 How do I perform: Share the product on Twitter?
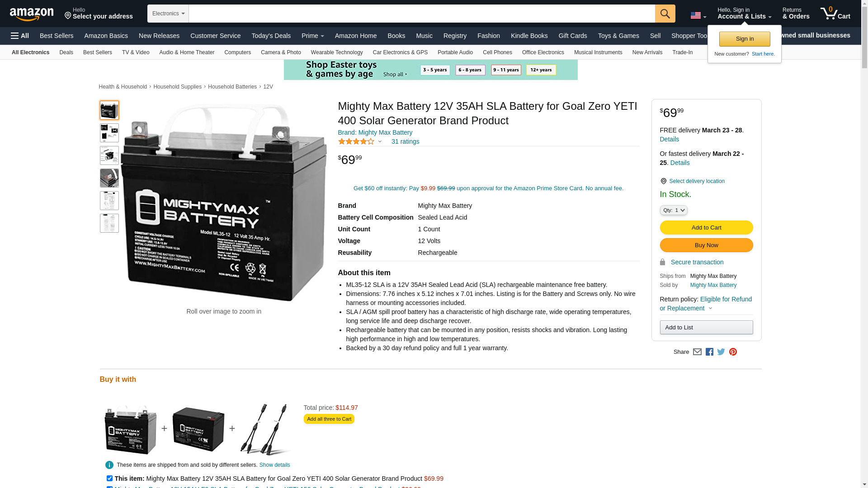[x=721, y=352]
